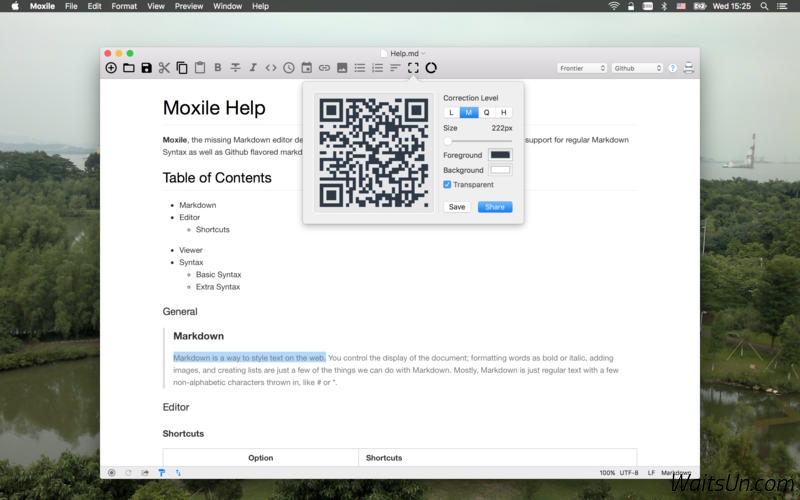Select correction level M
Image resolution: width=800 pixels, height=500 pixels.
(x=469, y=112)
